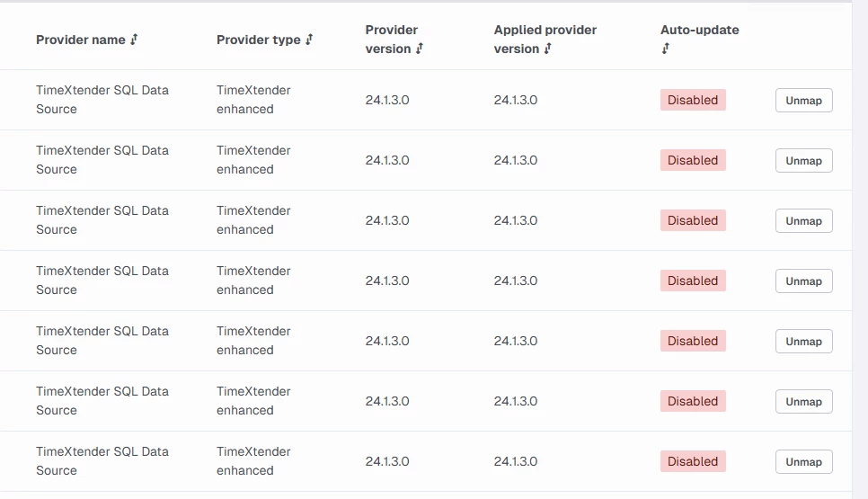The width and height of the screenshot is (868, 499).
Task: Toggle sorting icon beside Provider version
Action: coord(419,49)
